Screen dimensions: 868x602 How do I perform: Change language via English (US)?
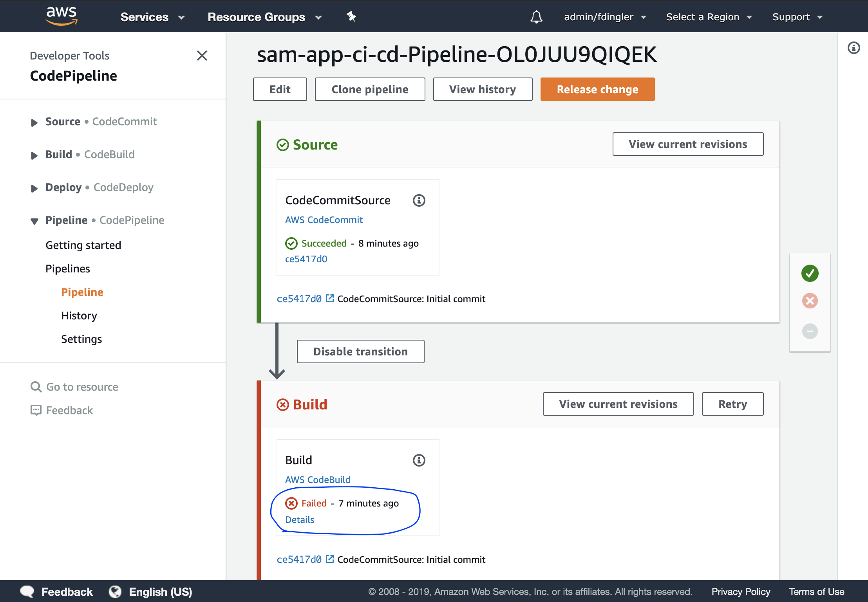[x=161, y=591]
